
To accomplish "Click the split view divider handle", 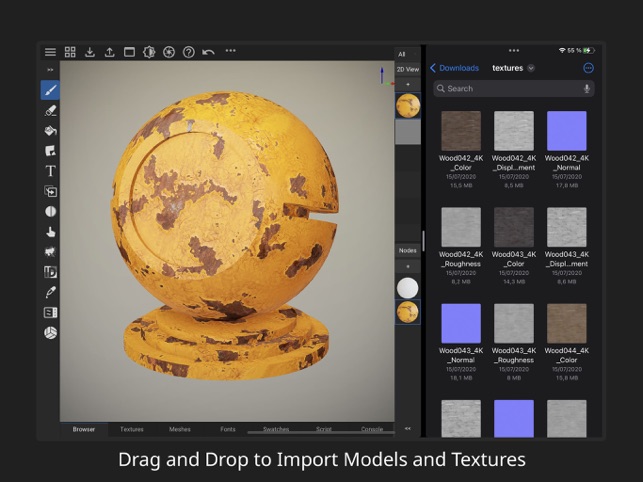I will point(423,241).
